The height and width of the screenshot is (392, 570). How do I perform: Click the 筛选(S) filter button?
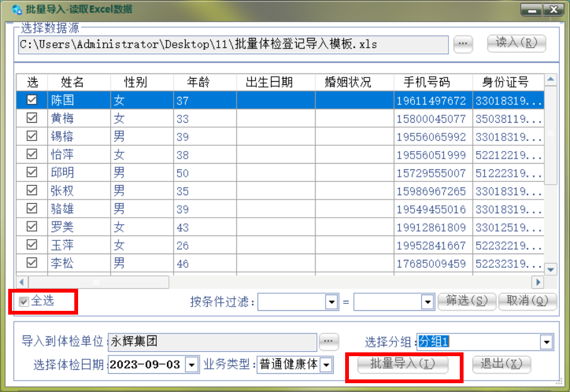467,301
